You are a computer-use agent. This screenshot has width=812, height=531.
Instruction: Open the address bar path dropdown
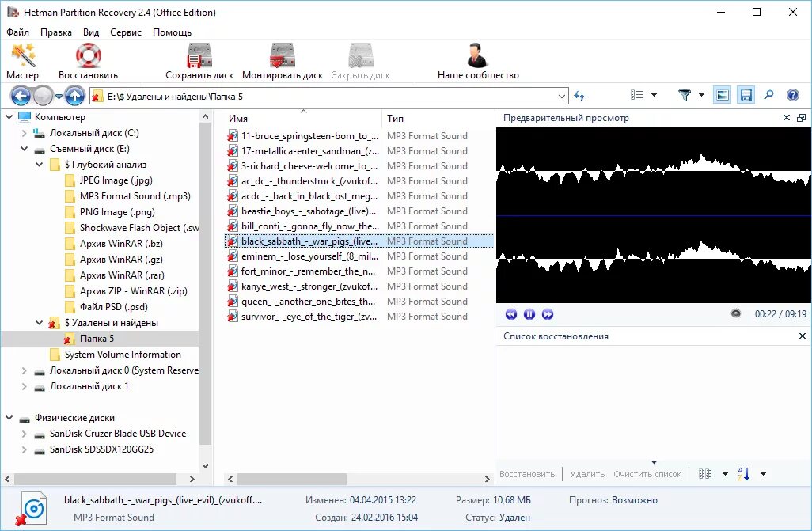tap(562, 97)
